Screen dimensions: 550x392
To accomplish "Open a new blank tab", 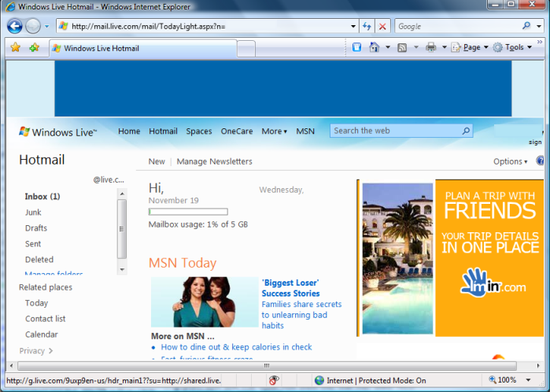I will tap(246, 49).
